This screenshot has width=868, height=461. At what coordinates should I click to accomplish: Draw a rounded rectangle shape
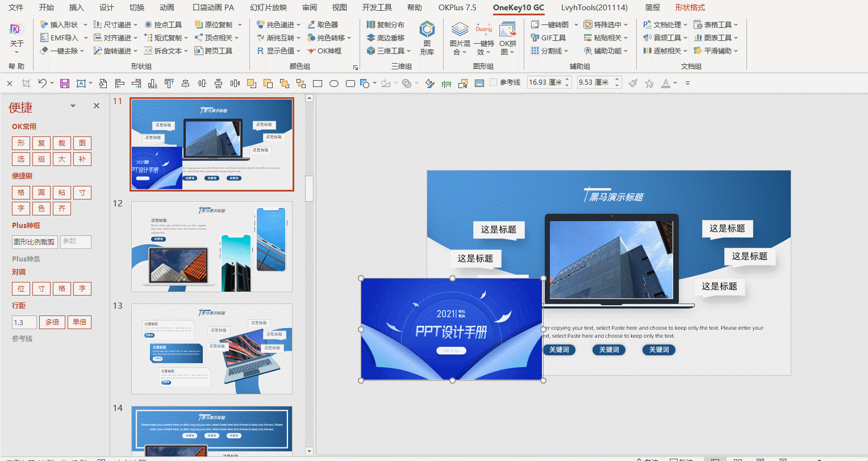[350, 84]
